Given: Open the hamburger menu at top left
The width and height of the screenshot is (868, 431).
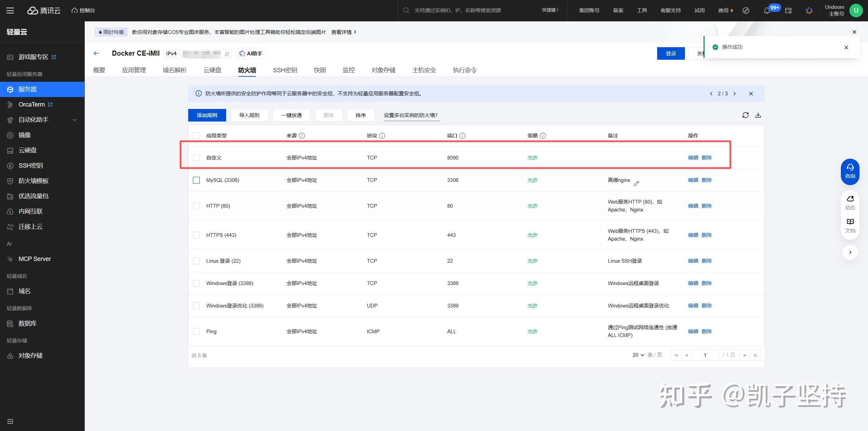Looking at the screenshot, I should (x=10, y=11).
